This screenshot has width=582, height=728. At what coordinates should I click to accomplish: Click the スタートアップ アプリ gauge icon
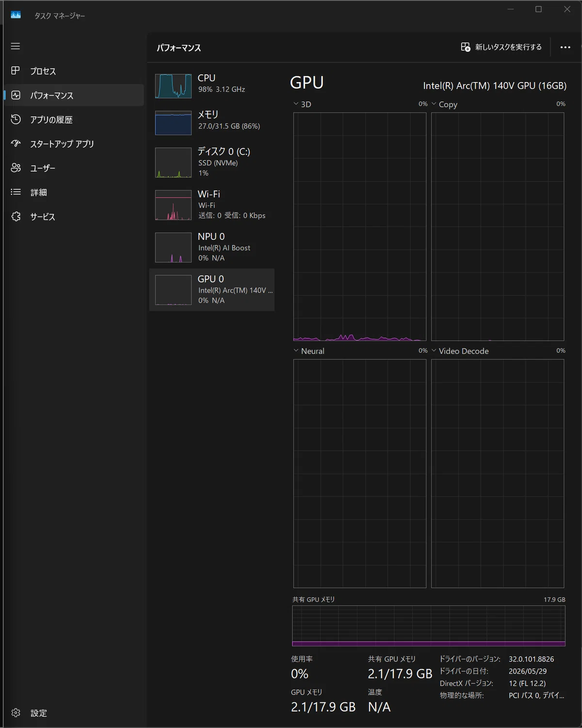(16, 144)
